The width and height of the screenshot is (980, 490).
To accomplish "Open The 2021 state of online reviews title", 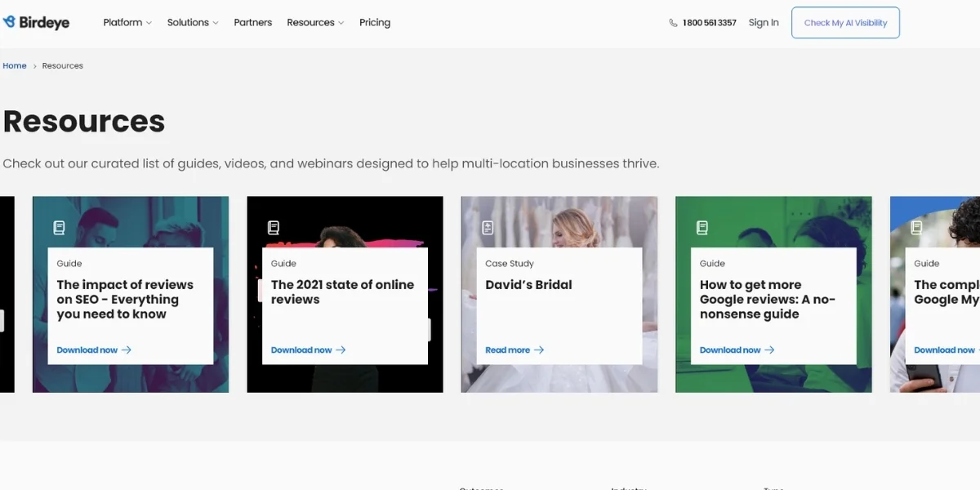I will pos(342,292).
